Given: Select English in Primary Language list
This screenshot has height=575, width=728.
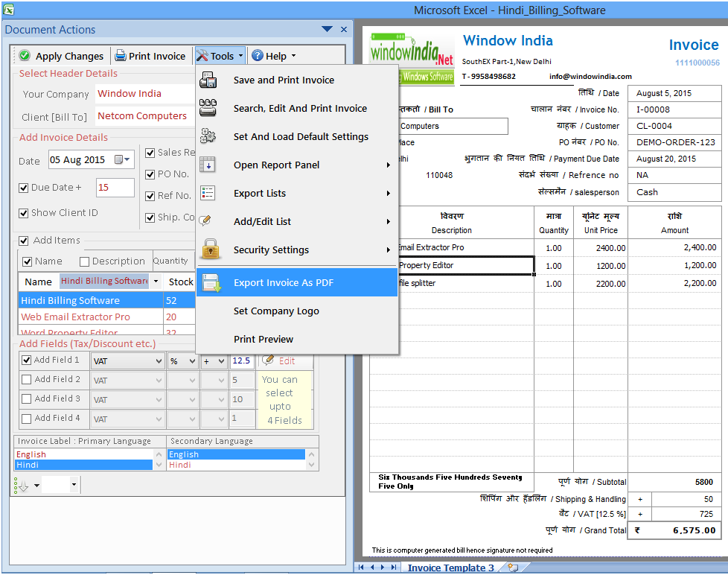Looking at the screenshot, I should (83, 454).
